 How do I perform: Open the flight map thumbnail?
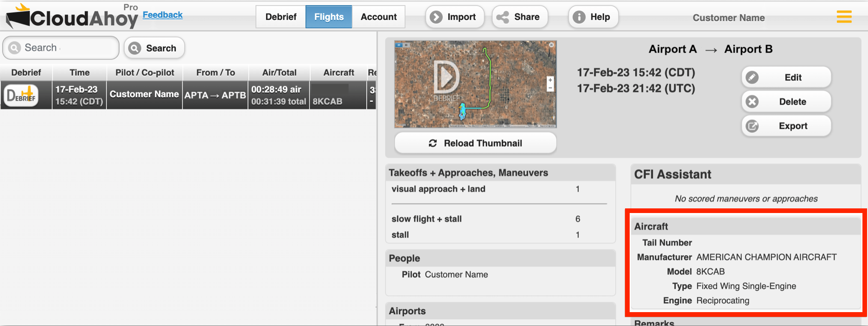point(475,84)
